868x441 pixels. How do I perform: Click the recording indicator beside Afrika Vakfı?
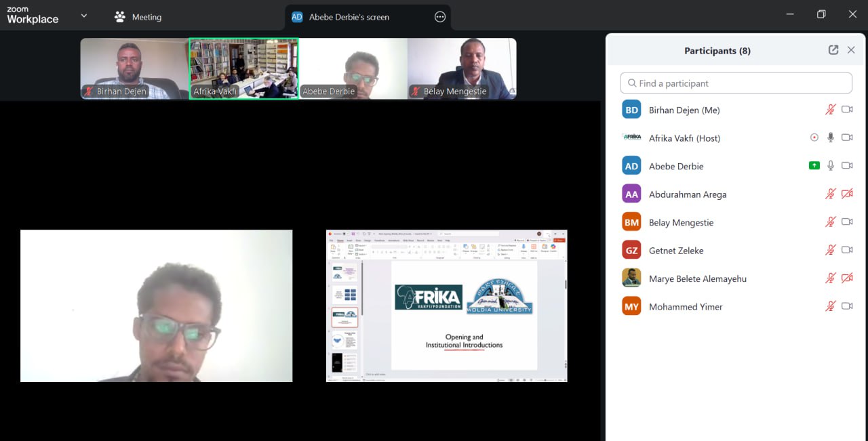[814, 138]
